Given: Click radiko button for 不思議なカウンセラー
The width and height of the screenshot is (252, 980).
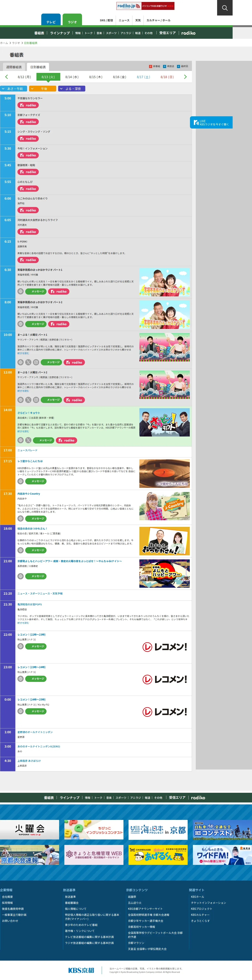Looking at the screenshot, I should (x=28, y=105).
